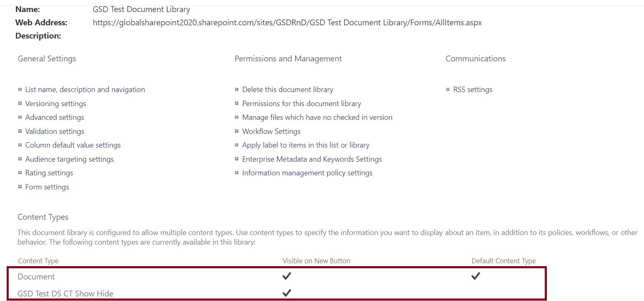This screenshot has width=644, height=301.
Task: Open Apply label to items in this list
Action: [306, 145]
